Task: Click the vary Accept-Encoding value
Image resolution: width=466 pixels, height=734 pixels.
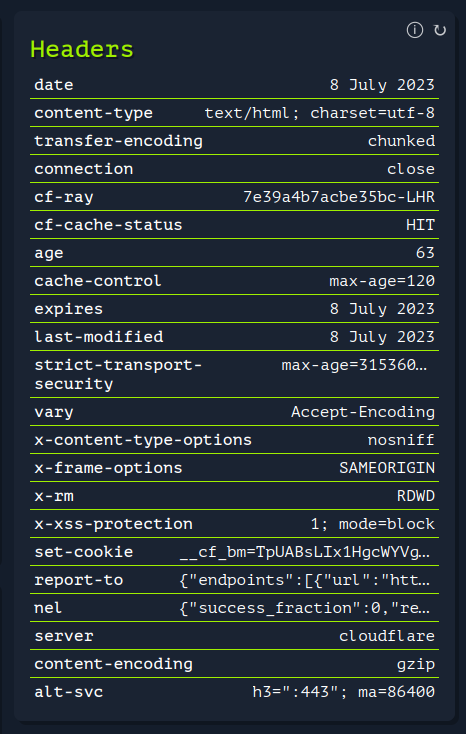Action: [363, 412]
